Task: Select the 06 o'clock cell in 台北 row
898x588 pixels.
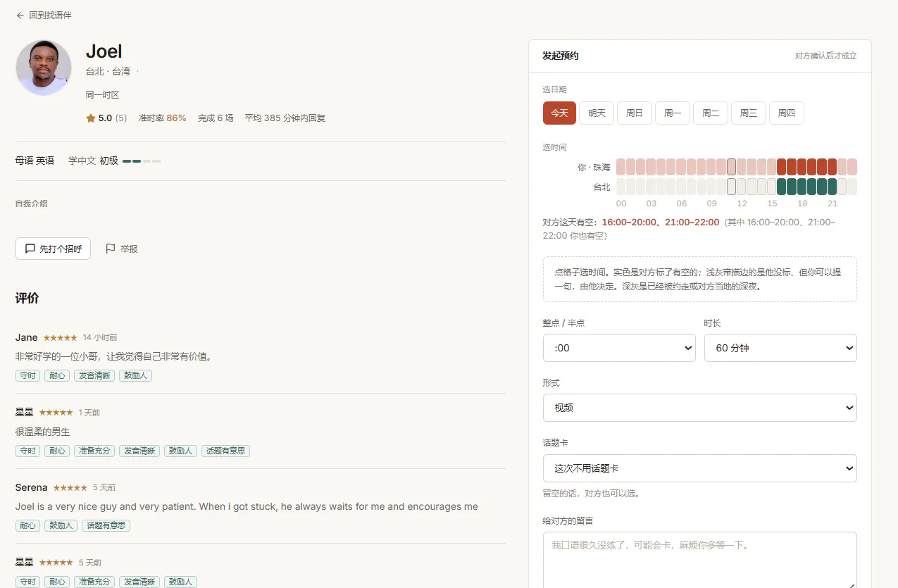Action: (x=681, y=187)
